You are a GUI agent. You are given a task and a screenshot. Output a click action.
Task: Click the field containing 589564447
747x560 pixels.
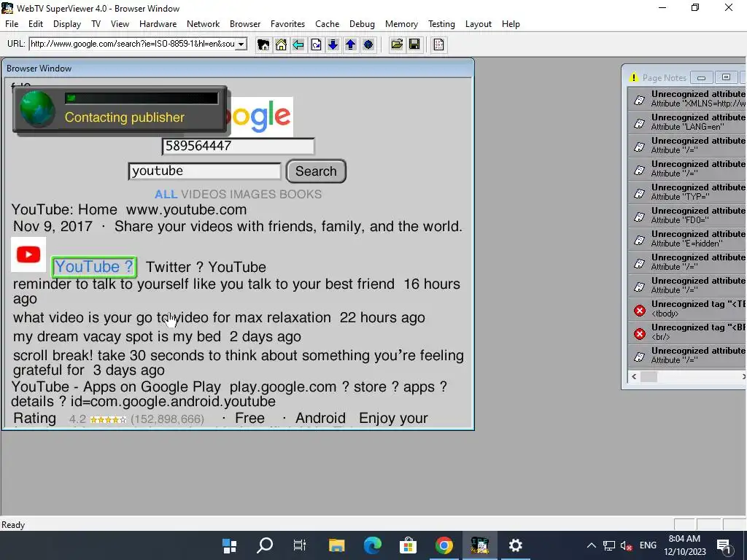[x=239, y=146]
